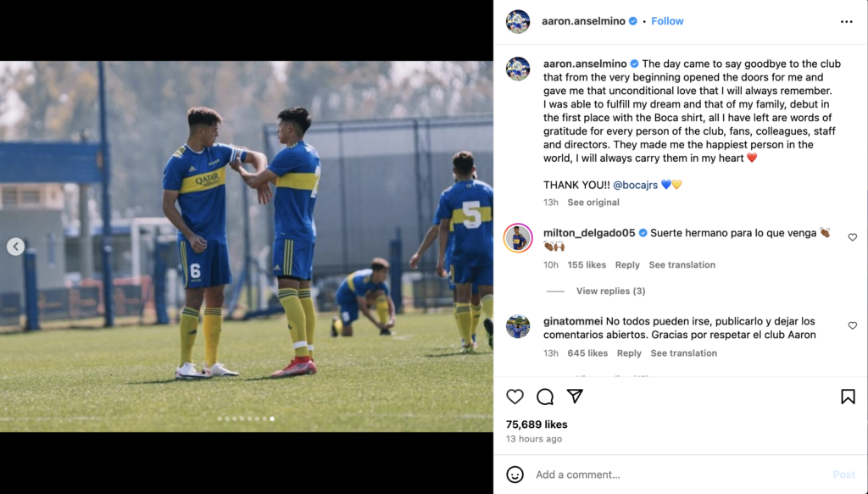
Task: Share the post via paper plane icon
Action: [575, 396]
